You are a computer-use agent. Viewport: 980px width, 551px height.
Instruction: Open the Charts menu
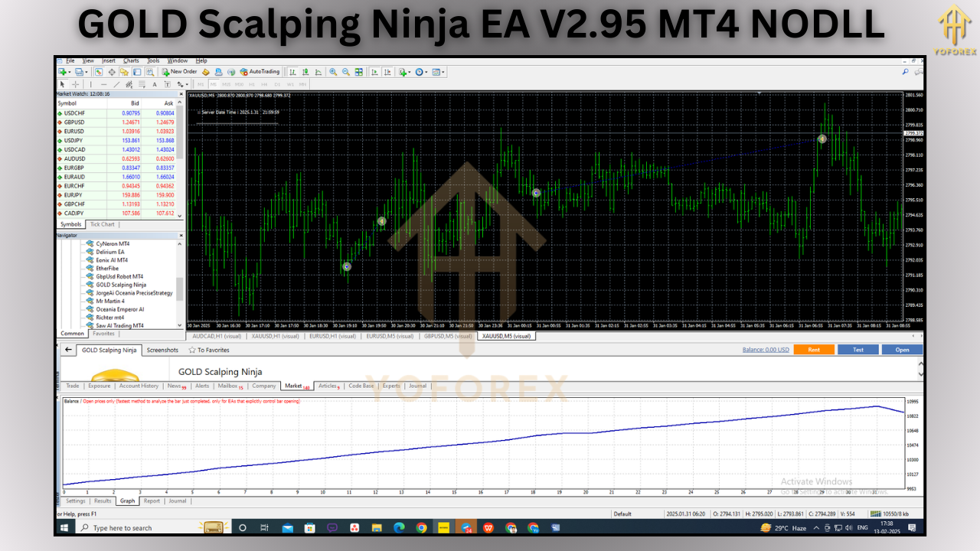[130, 60]
